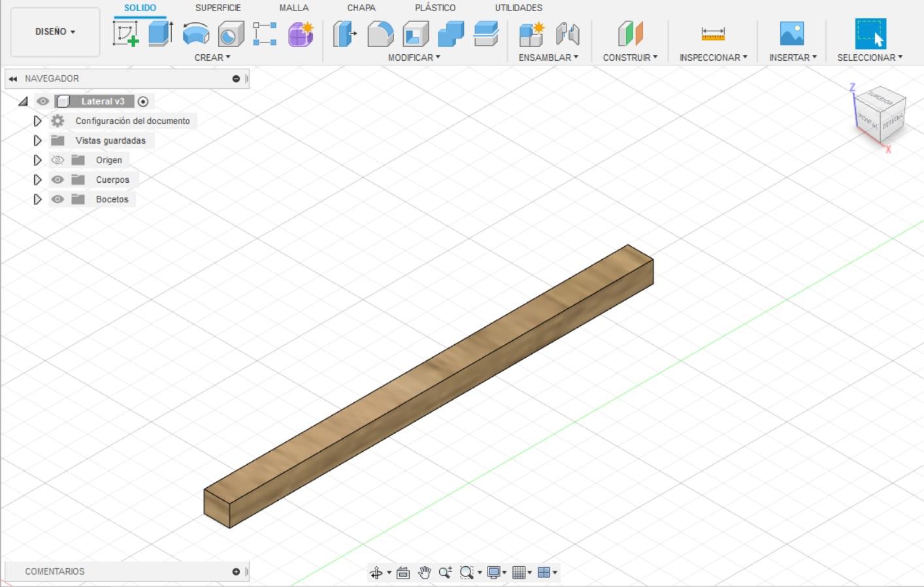The image size is (924, 587).
Task: Show the hidden Origen folder
Action: [58, 160]
